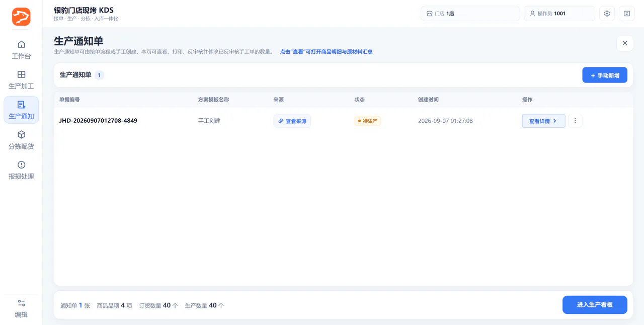Open the three-dot more actions menu

click(x=575, y=121)
